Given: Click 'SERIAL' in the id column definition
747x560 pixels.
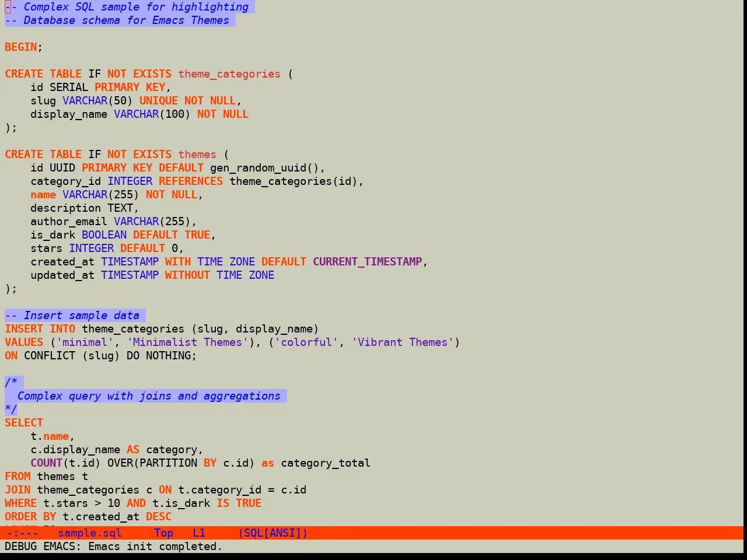Looking at the screenshot, I should tap(69, 87).
